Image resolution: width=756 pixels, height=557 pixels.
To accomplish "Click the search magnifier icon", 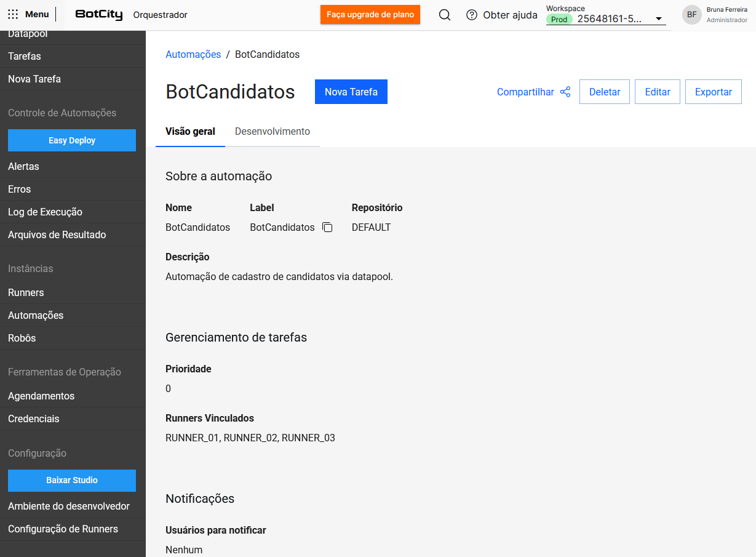I will 445,15.
